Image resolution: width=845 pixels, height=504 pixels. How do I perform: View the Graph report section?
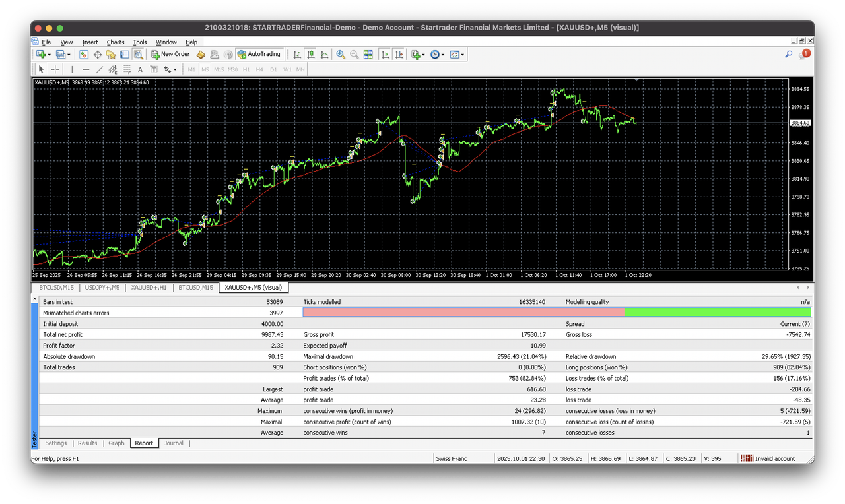tap(116, 443)
